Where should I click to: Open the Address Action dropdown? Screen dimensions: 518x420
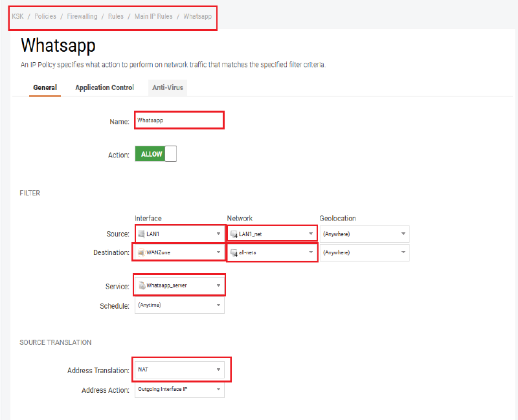click(179, 390)
